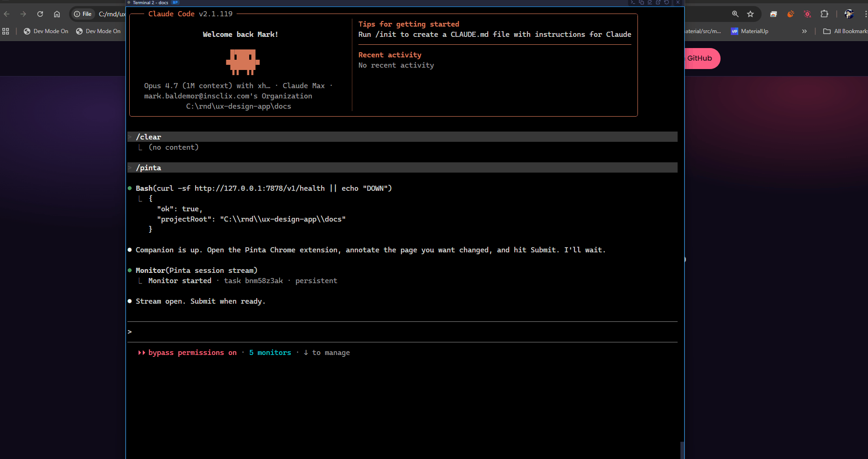Open the Chrome home page
868x459 pixels.
(57, 14)
